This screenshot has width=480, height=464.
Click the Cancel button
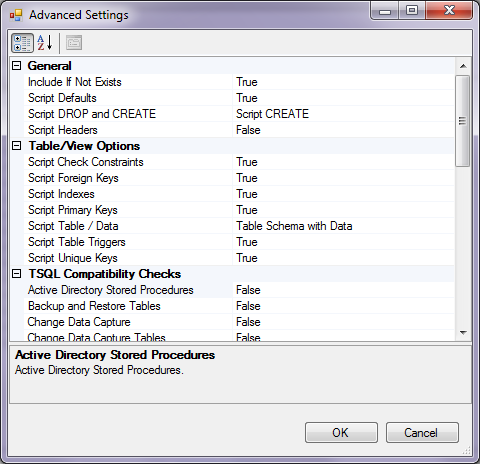click(x=422, y=433)
